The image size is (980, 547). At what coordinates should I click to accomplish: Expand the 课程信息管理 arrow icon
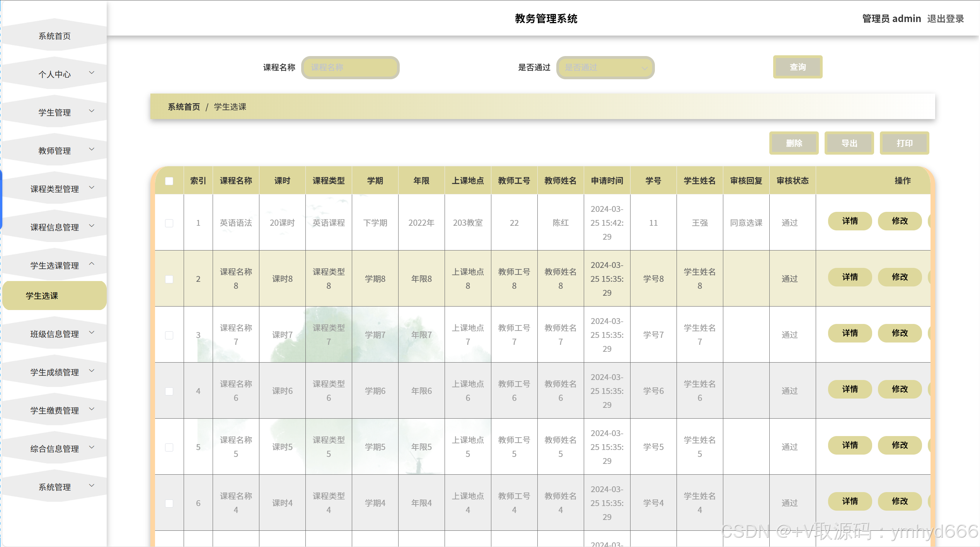[x=92, y=226]
